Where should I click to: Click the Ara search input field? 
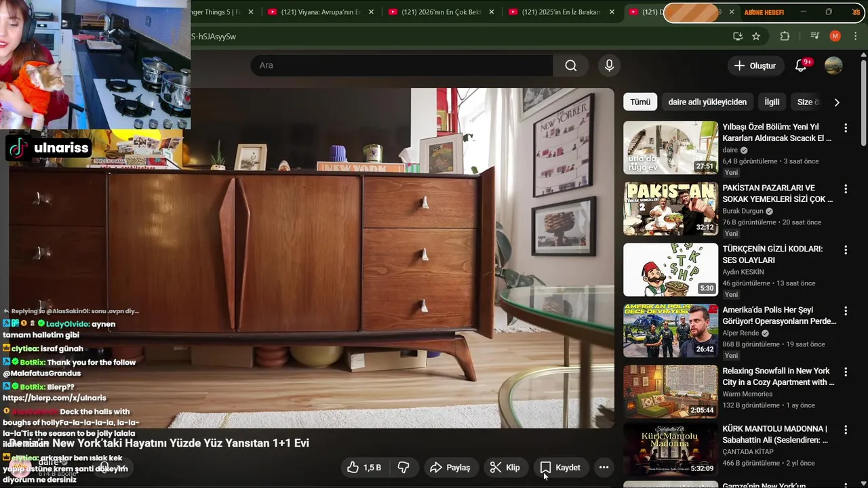coord(401,66)
